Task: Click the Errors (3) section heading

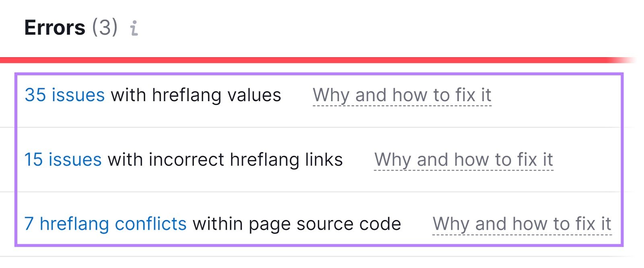Action: tap(70, 27)
